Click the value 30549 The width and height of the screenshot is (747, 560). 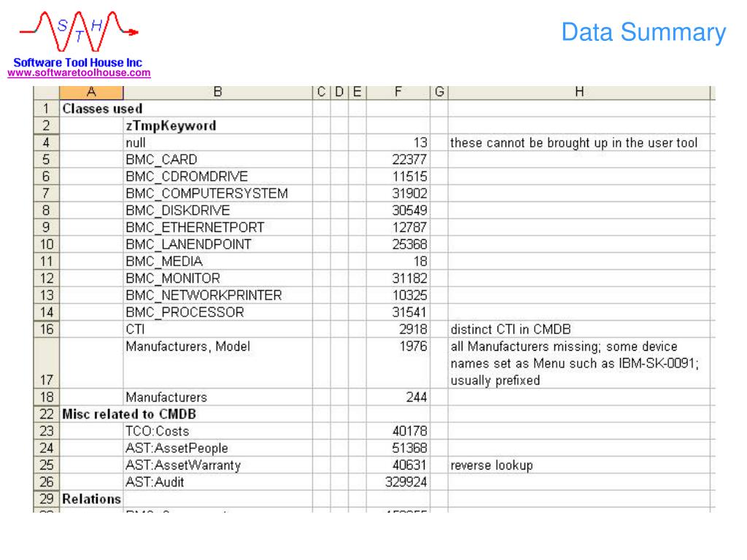click(x=409, y=211)
